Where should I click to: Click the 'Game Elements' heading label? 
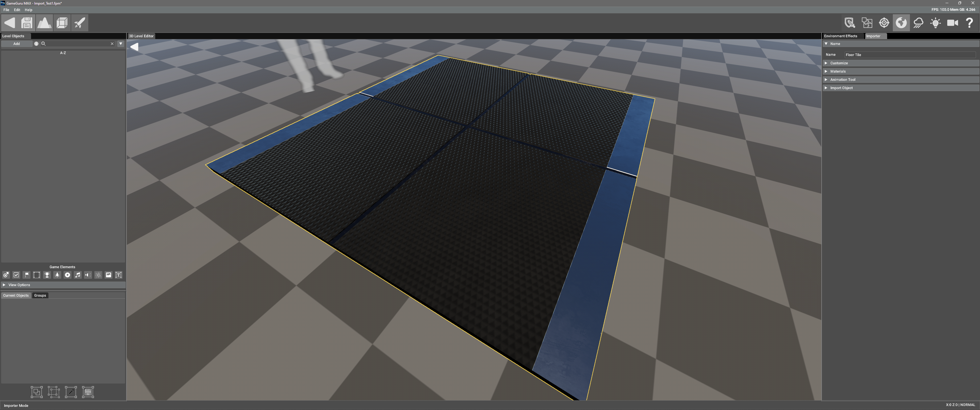pos(62,267)
